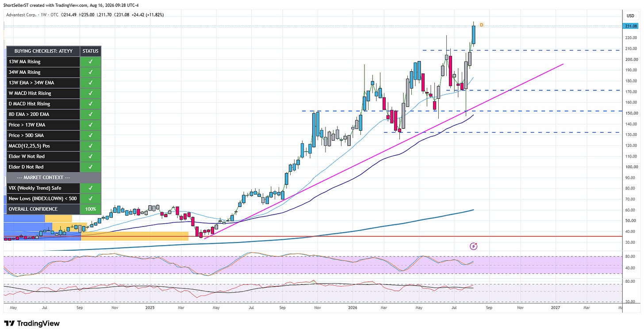Click the OVERALL CONFIDENCE label
Viewport: 644px width, 334px height.
pyautogui.click(x=33, y=209)
